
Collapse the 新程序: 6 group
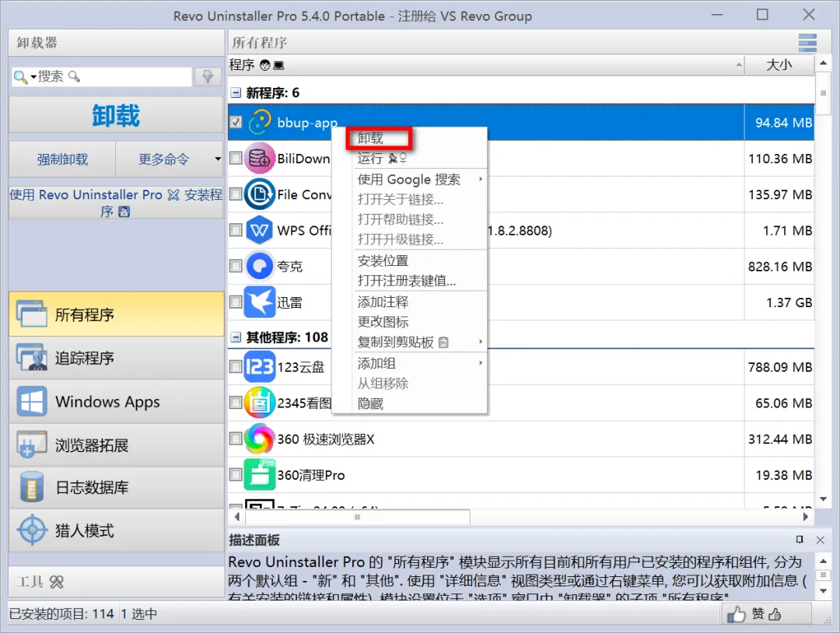coord(236,93)
